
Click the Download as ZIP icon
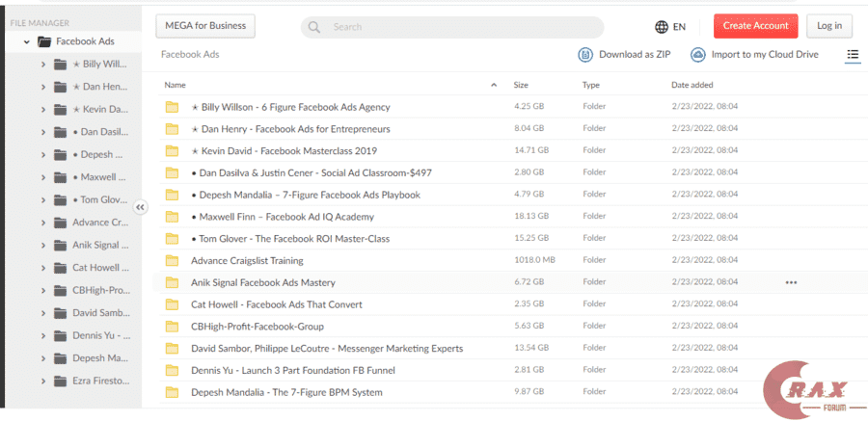[x=585, y=55]
